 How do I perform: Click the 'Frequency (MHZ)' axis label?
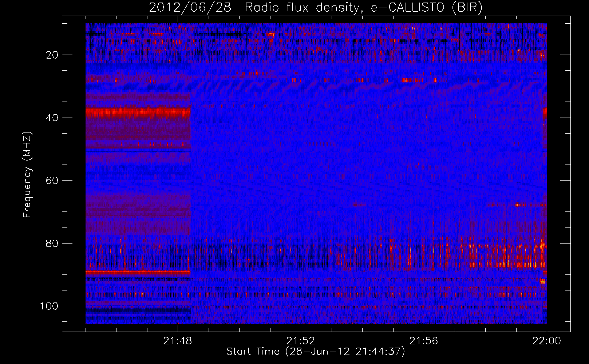(27, 175)
